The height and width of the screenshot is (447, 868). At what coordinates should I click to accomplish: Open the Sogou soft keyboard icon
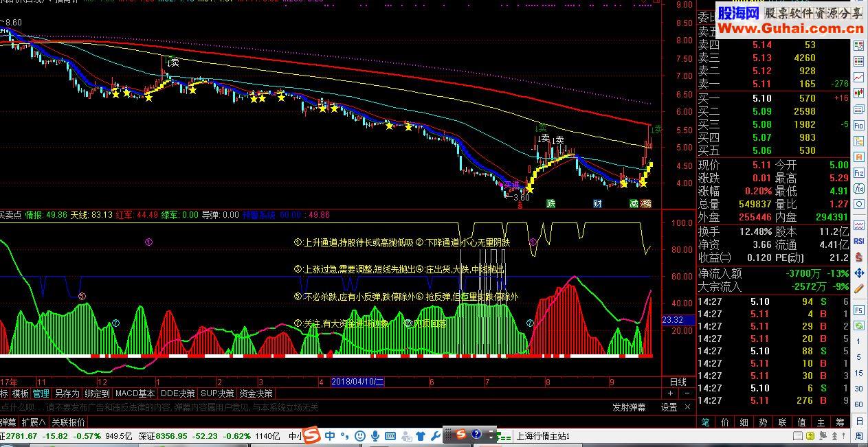point(390,436)
